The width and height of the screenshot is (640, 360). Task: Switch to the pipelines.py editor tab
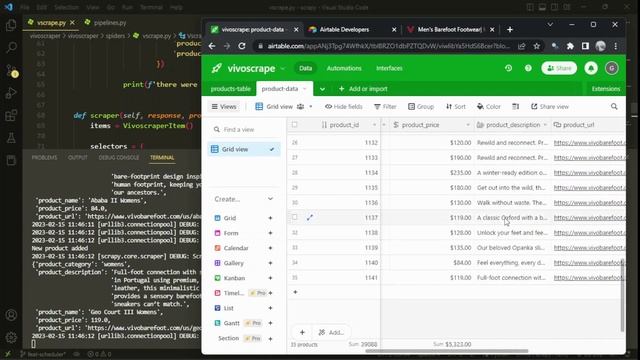105,23
